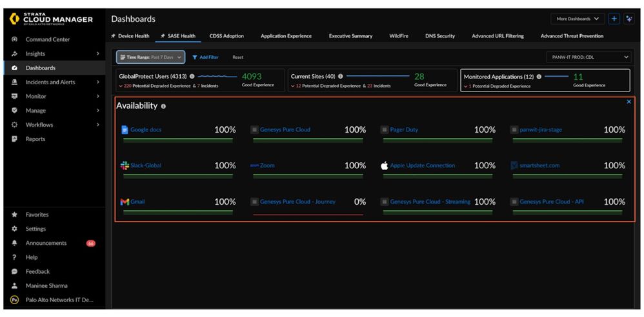This screenshot has height=317, width=644.
Task: Click the Favorites star icon
Action: coord(14,215)
